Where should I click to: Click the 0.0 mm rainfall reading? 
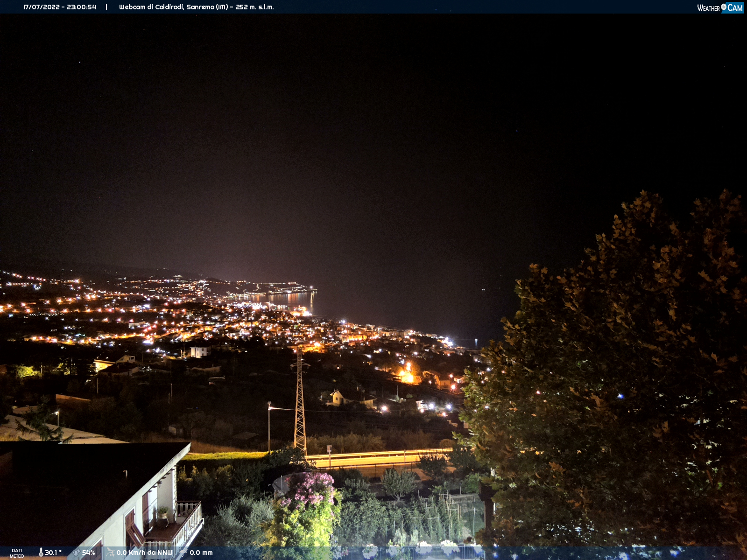[201, 553]
